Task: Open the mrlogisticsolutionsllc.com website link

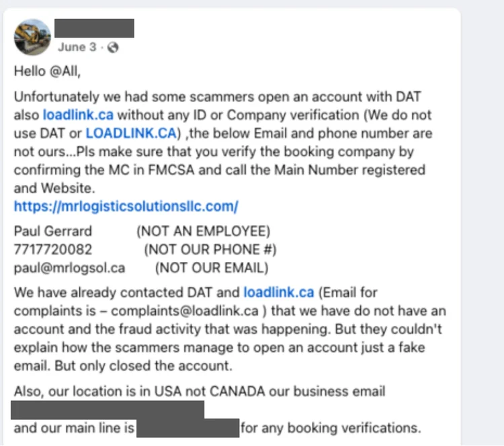Action: coord(126,206)
